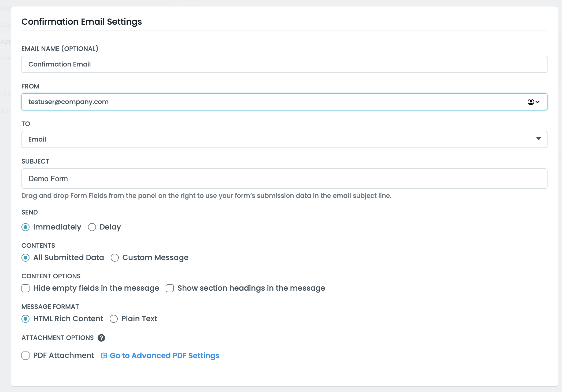The image size is (562, 392).
Task: Switch message format to Plain Text
Action: (114, 319)
